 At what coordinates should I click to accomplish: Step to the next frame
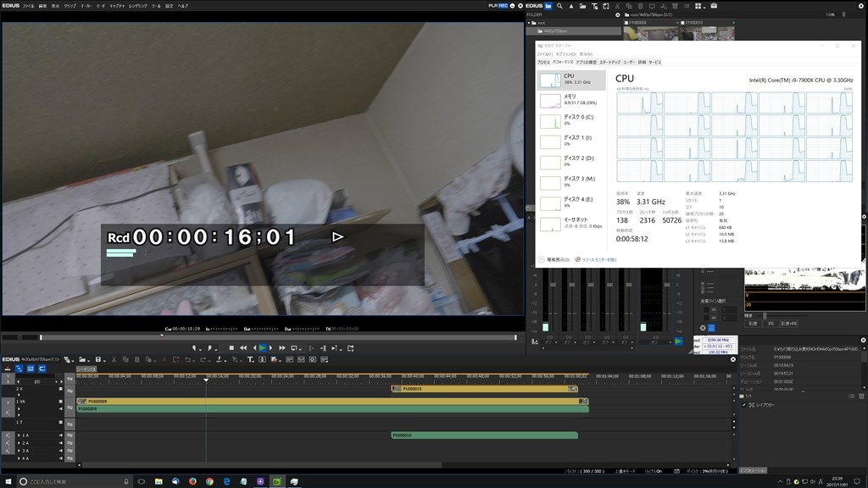[270, 348]
